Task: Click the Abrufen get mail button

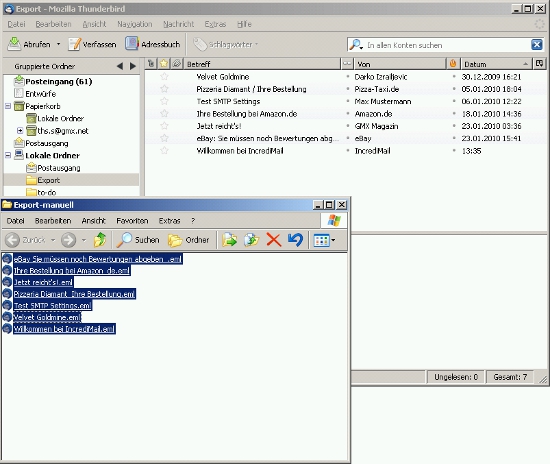Action: coord(29,44)
